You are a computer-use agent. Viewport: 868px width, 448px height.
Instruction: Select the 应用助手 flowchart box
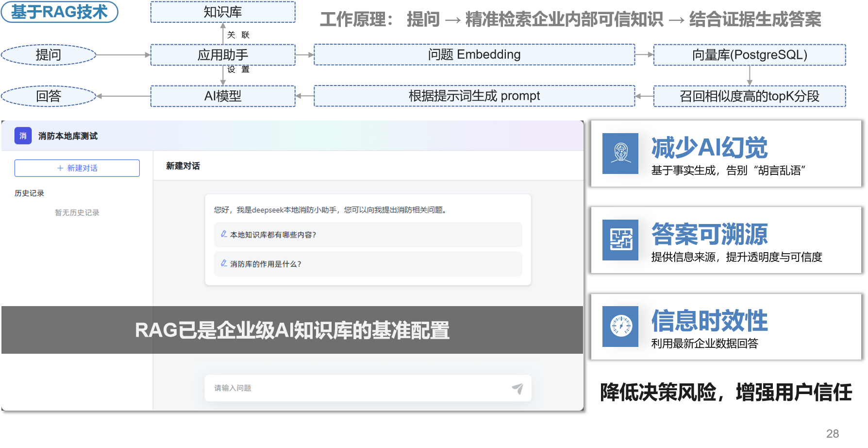pyautogui.click(x=223, y=55)
